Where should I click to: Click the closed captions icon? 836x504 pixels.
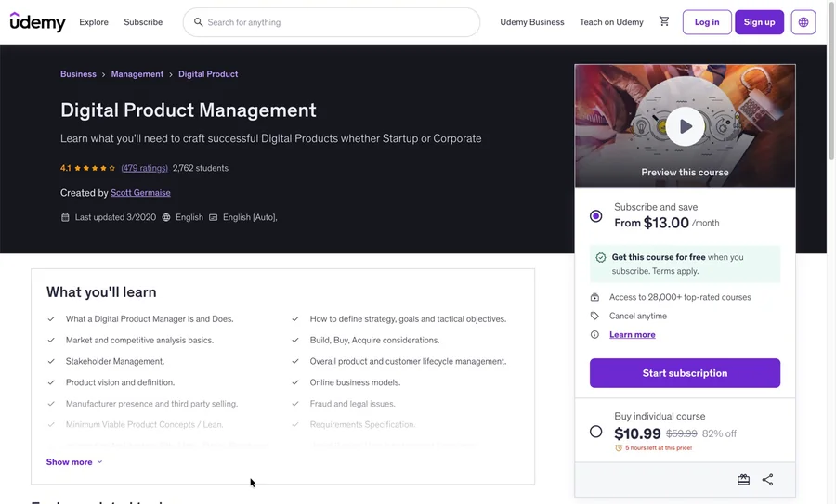(214, 217)
